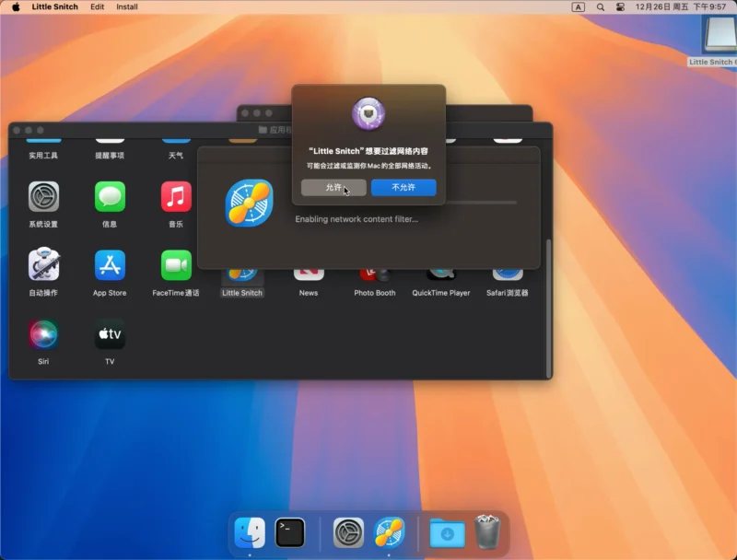The width and height of the screenshot is (737, 560).
Task: Open the 自动操作 Automator app
Action: tap(43, 265)
